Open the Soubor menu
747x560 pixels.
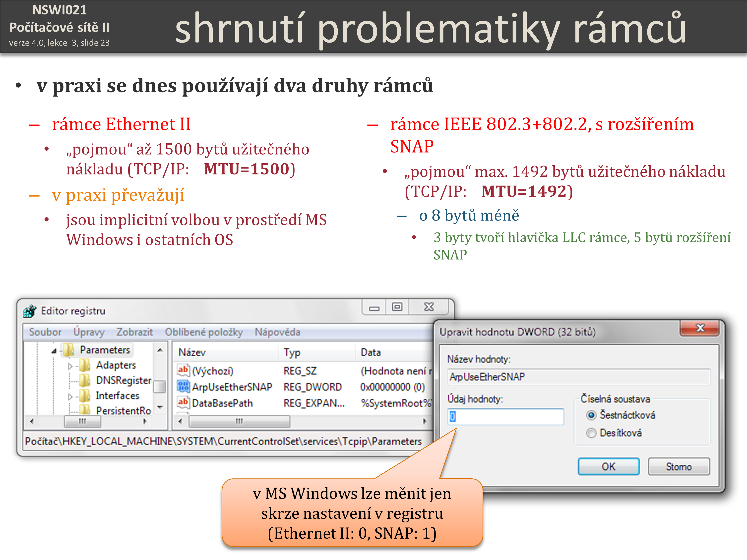[45, 332]
